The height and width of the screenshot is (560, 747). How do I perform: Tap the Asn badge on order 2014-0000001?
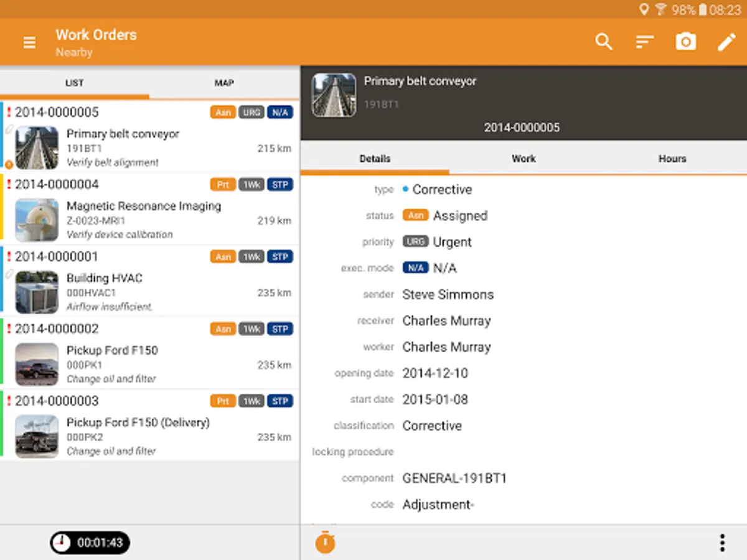click(223, 257)
